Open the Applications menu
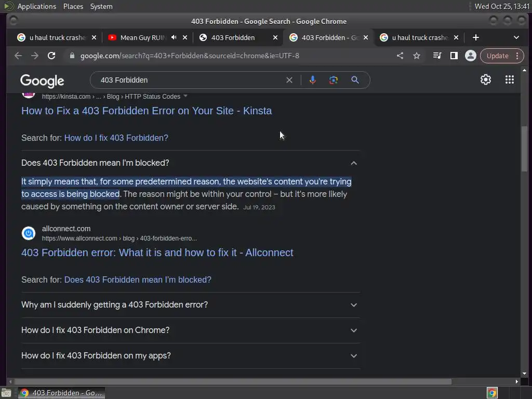532x399 pixels. (x=37, y=6)
